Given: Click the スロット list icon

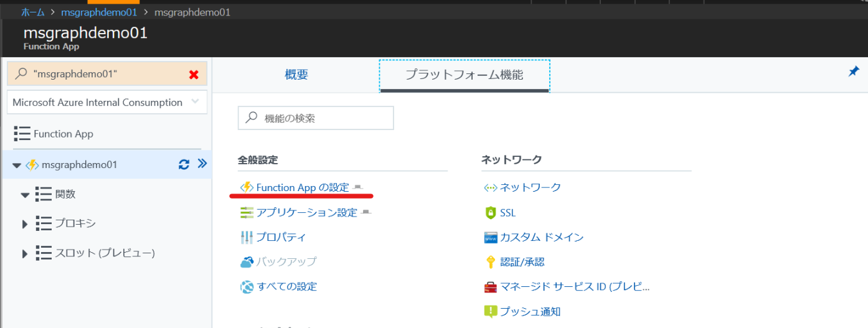Looking at the screenshot, I should 44,252.
